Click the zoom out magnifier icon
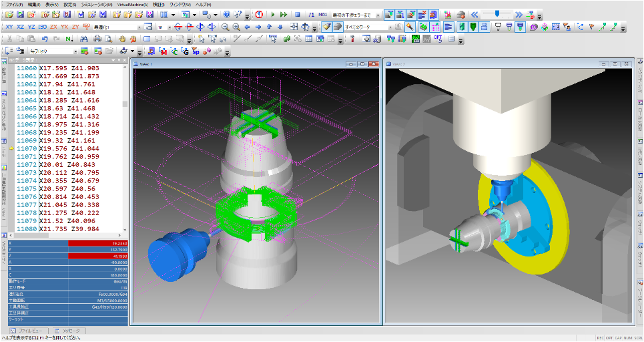The width and height of the screenshot is (644, 342). pos(225,27)
